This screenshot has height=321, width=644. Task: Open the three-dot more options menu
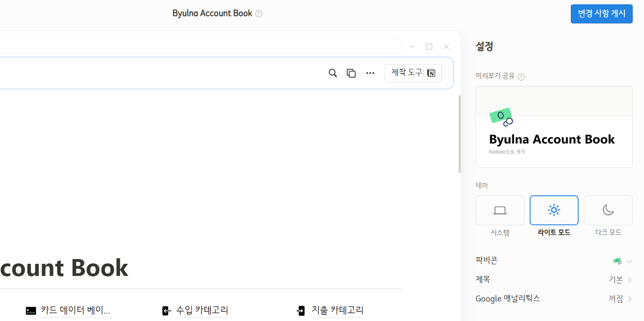pos(370,73)
